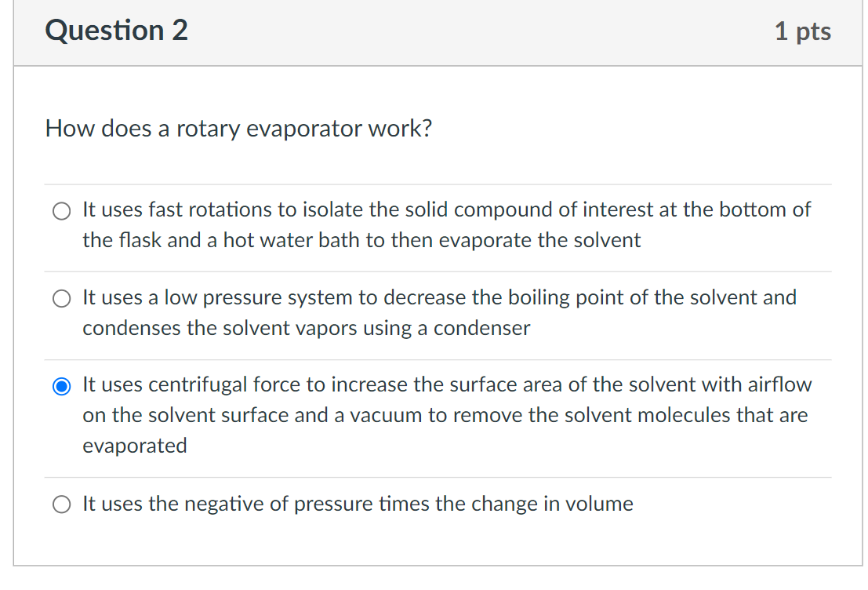This screenshot has width=868, height=590.
Task: Select the radio button for the centrifugal force answer
Action: click(61, 385)
